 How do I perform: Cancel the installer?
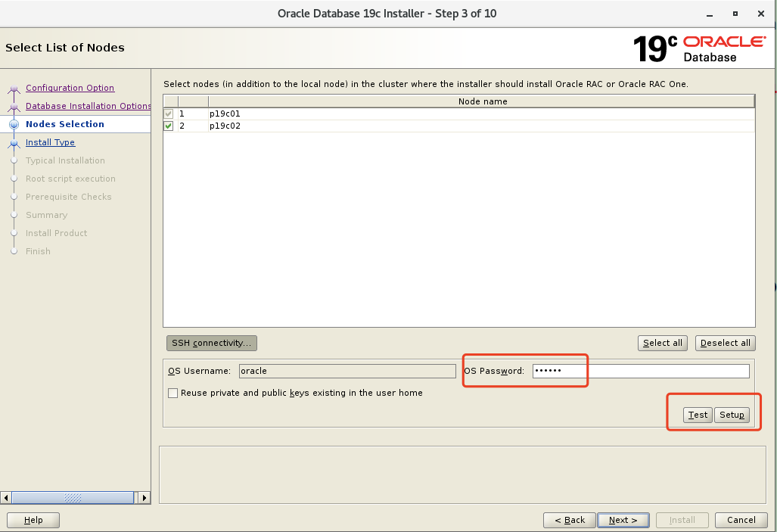741,520
